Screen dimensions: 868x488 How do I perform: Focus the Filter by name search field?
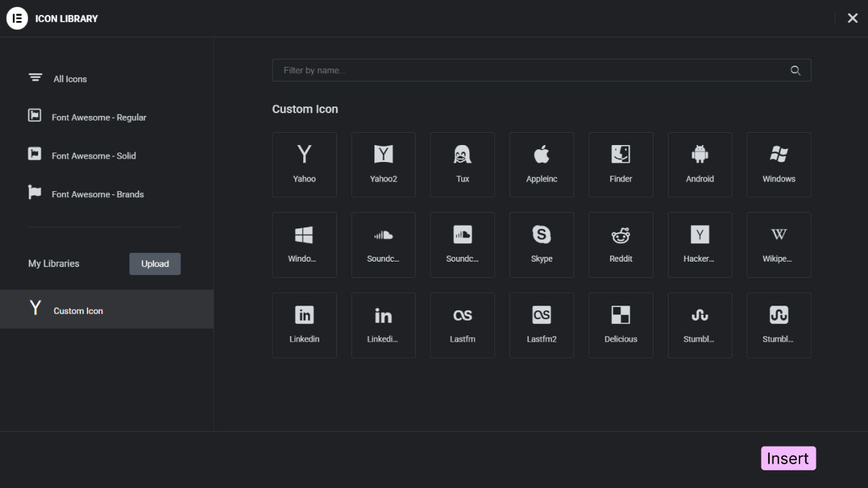(x=532, y=70)
